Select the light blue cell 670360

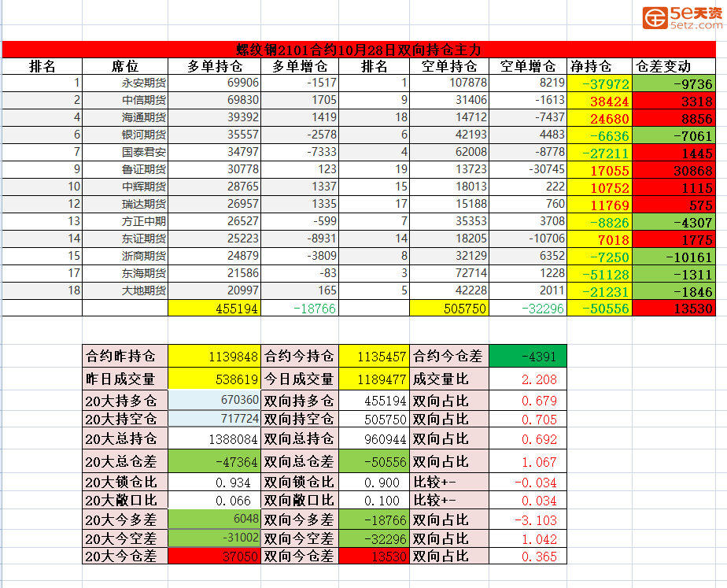point(215,400)
